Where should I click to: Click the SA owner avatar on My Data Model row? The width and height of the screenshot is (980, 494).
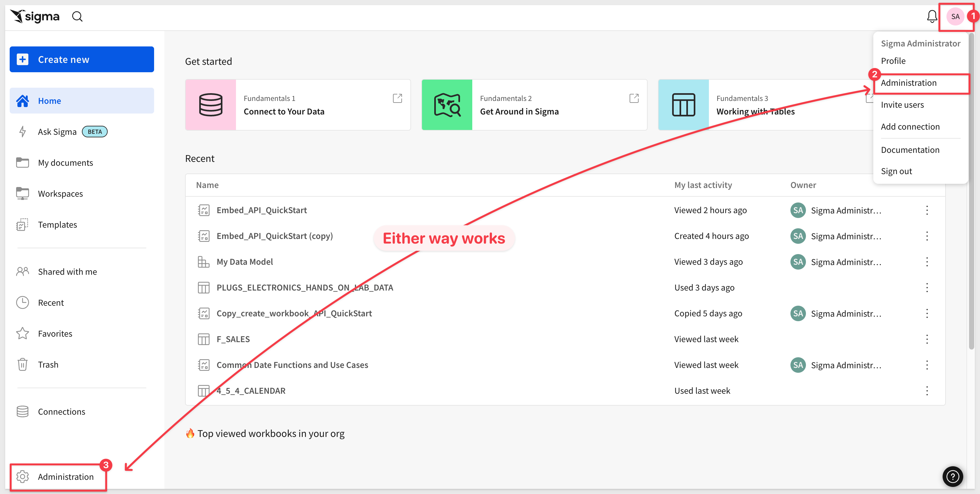point(798,262)
